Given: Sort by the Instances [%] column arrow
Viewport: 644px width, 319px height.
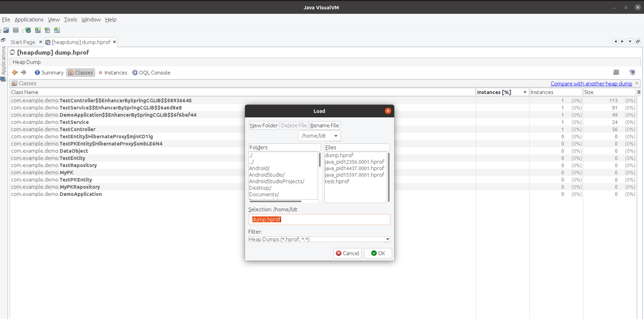Looking at the screenshot, I should click(x=525, y=92).
